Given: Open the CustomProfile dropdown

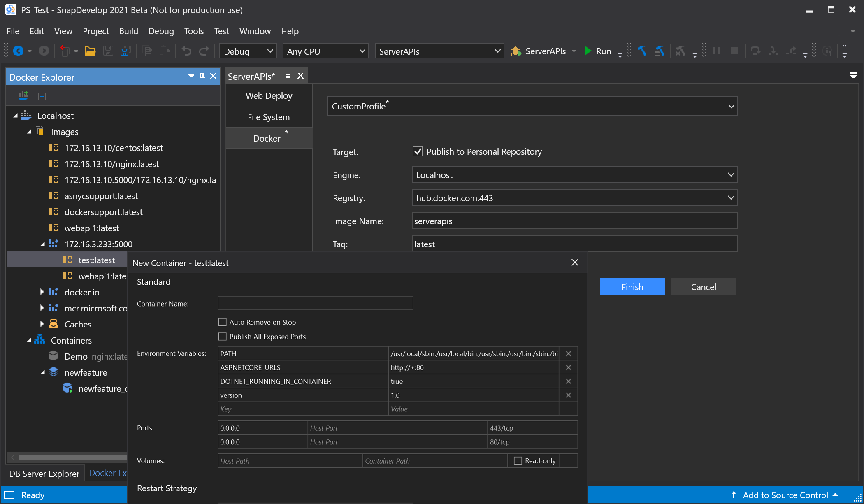Looking at the screenshot, I should click(x=532, y=106).
